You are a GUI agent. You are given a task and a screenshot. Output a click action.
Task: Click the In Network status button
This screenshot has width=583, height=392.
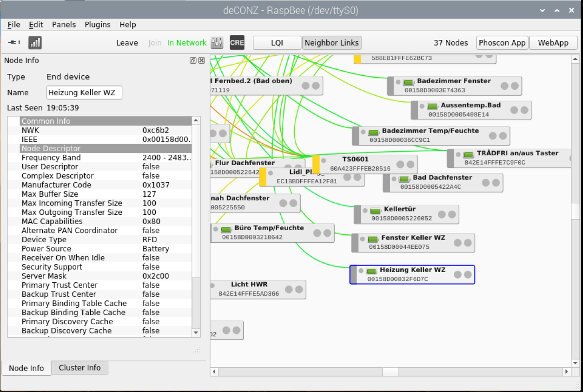(187, 43)
